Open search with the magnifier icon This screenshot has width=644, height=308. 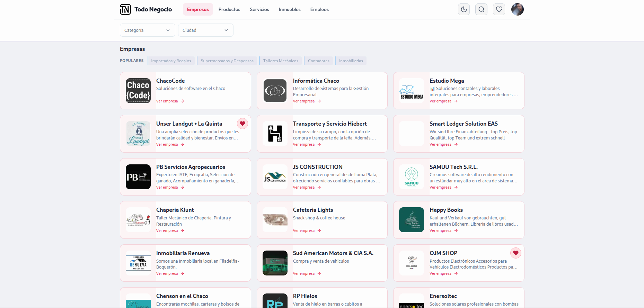(482, 9)
